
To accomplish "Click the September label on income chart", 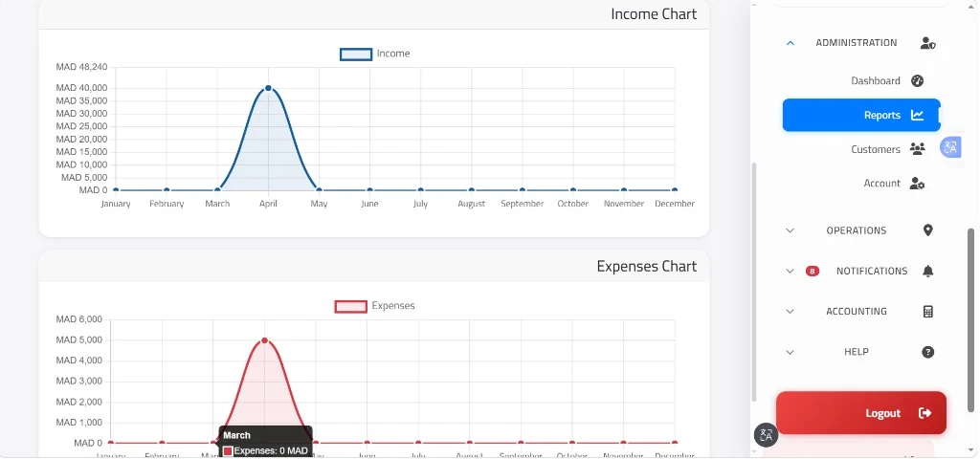I will tap(522, 204).
